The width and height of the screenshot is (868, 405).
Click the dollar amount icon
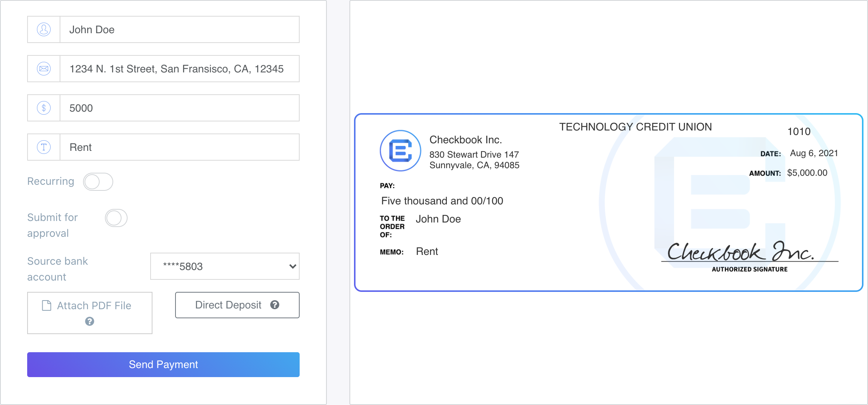point(44,108)
